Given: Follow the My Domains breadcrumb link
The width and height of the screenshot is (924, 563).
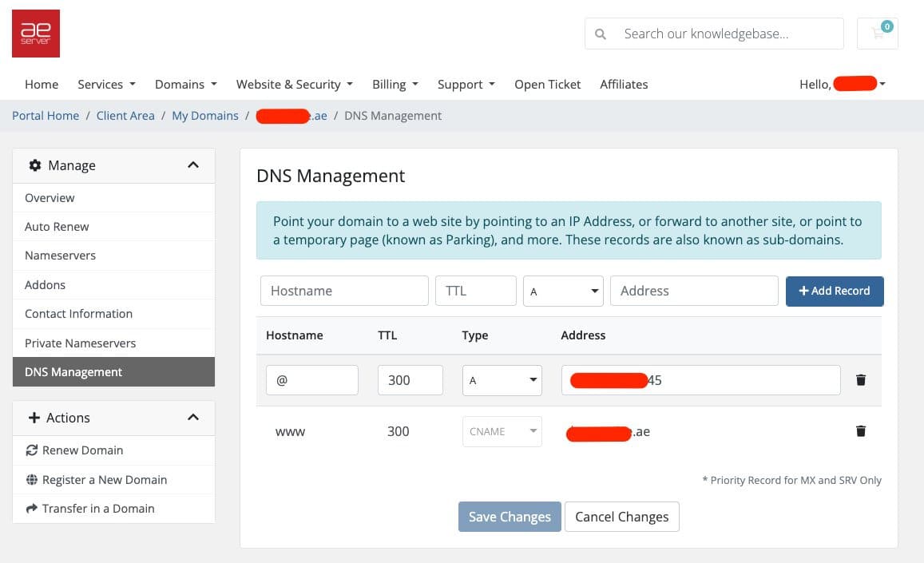Looking at the screenshot, I should pos(205,116).
